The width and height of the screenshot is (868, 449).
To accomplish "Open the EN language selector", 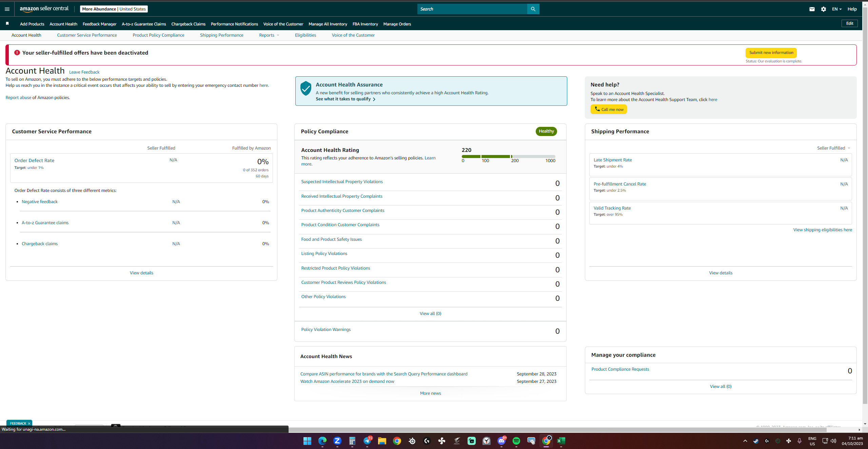I will [836, 9].
